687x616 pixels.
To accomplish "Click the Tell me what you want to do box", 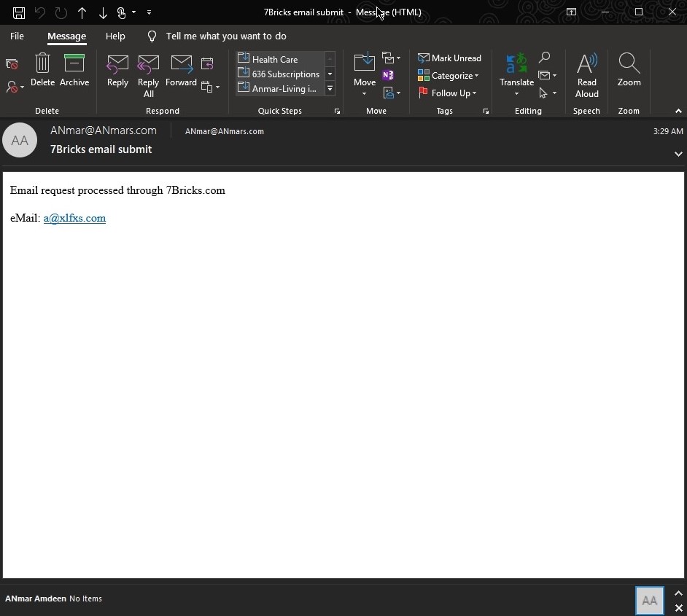I will coord(226,36).
